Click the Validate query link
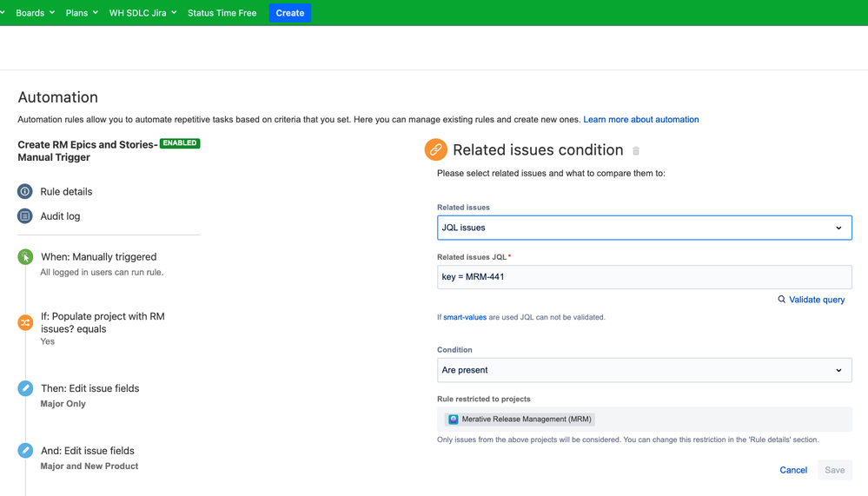The height and width of the screenshot is (496, 868). pyautogui.click(x=817, y=300)
